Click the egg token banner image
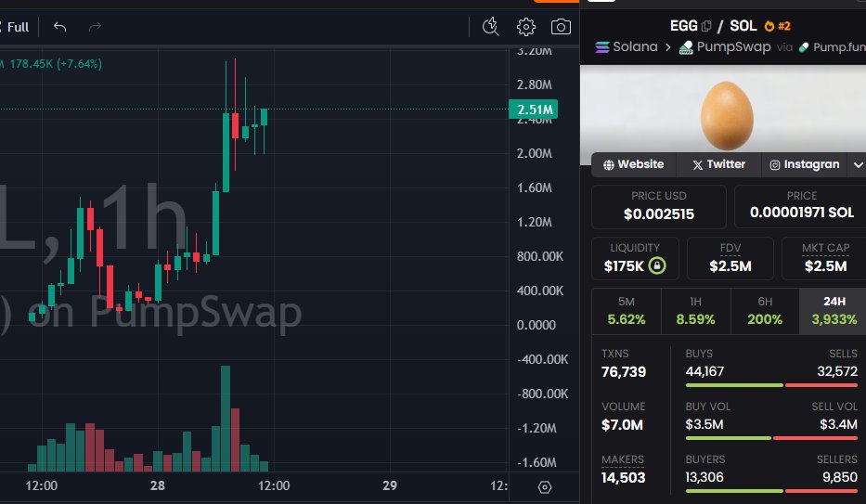 pos(727,111)
